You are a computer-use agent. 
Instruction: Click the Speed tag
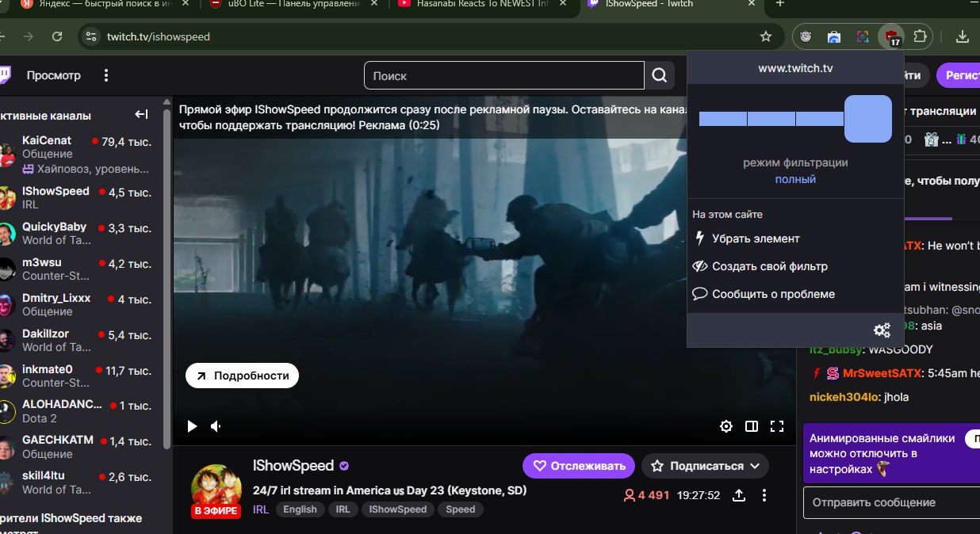(460, 509)
